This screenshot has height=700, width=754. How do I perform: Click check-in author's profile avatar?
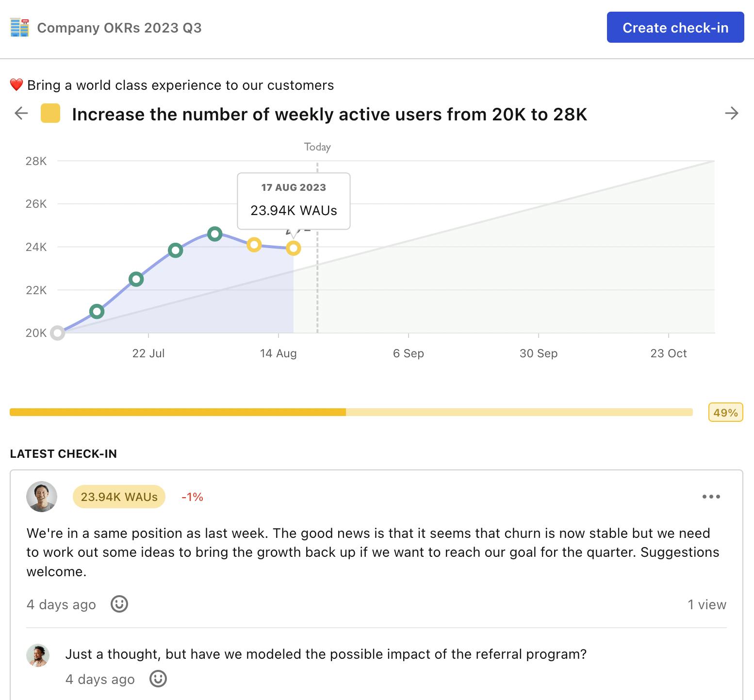coord(42,497)
